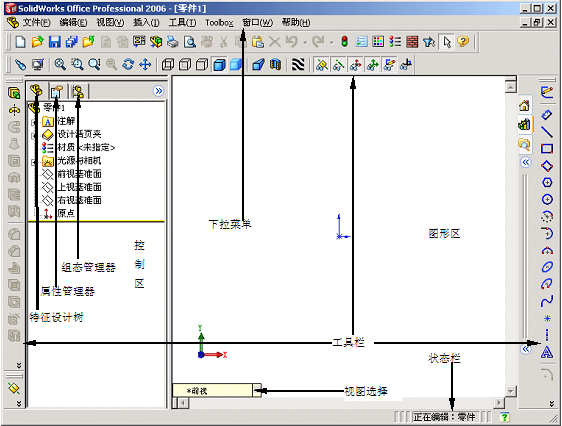Screen dimensions: 562x426
Task: Click Zoom to Fit magnifier icon
Action: point(60,64)
